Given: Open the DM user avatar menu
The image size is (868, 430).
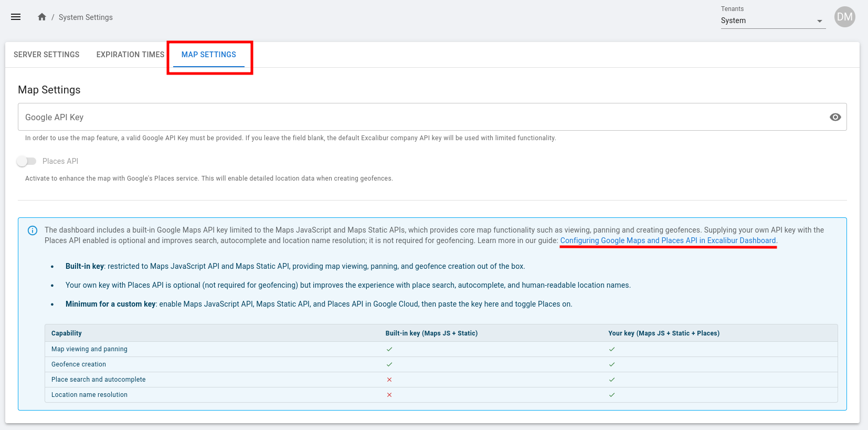Looking at the screenshot, I should click(844, 17).
